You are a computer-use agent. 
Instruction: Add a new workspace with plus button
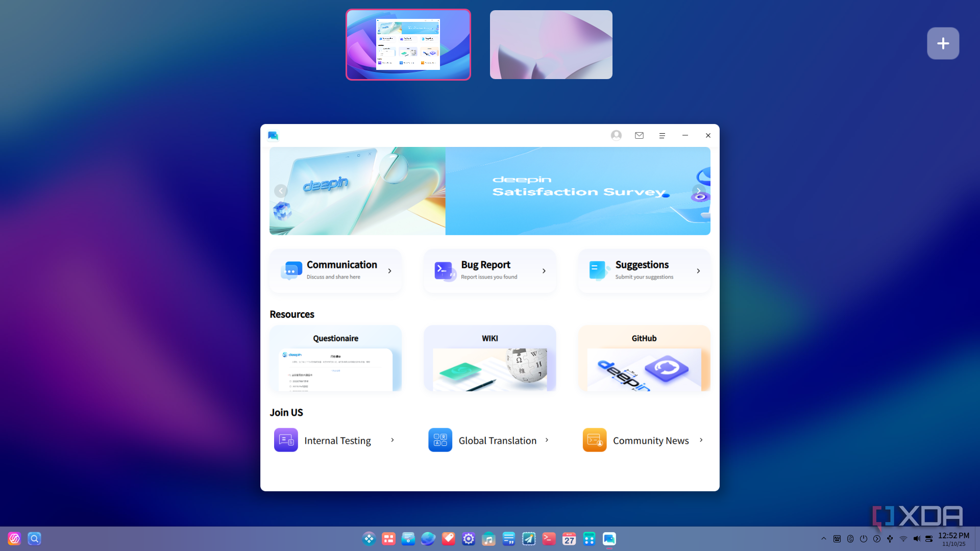pos(943,43)
